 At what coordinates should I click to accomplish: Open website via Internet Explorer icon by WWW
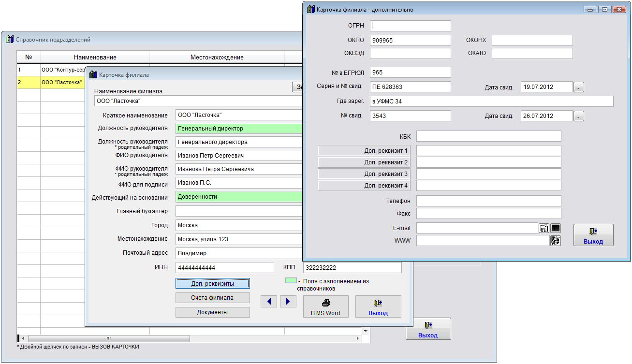tap(556, 241)
